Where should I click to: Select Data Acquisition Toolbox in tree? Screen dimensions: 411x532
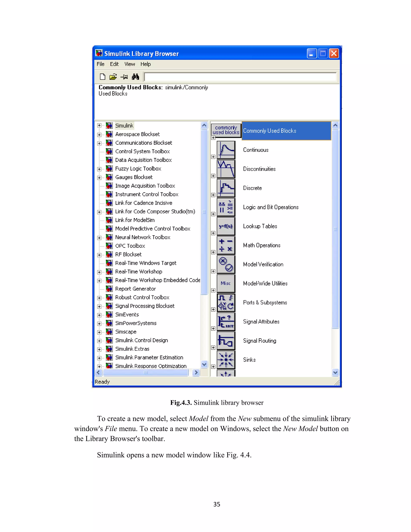pyautogui.click(x=143, y=160)
